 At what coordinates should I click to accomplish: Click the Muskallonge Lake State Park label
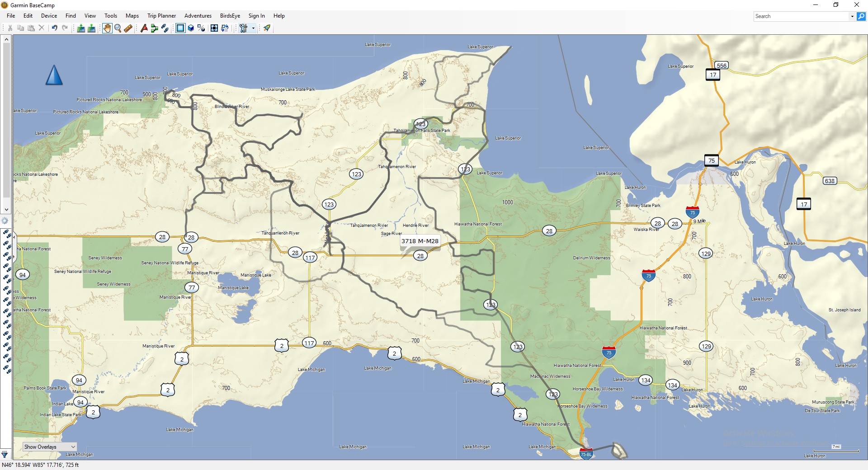(288, 89)
